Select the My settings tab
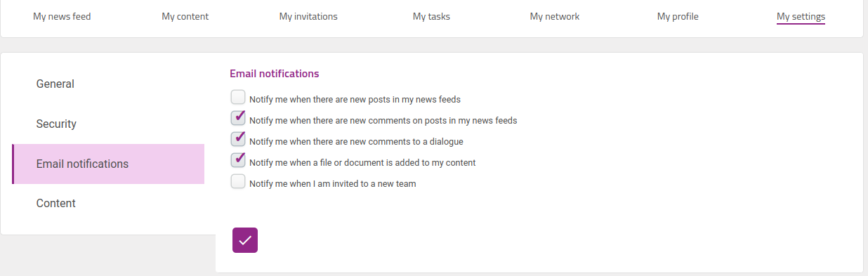 pos(801,16)
